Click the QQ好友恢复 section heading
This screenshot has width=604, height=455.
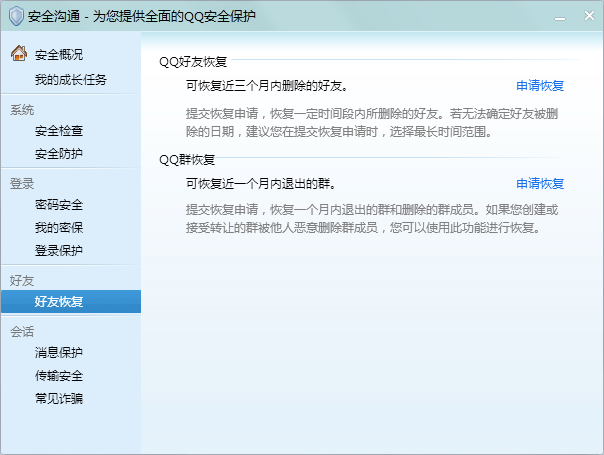click(193, 62)
